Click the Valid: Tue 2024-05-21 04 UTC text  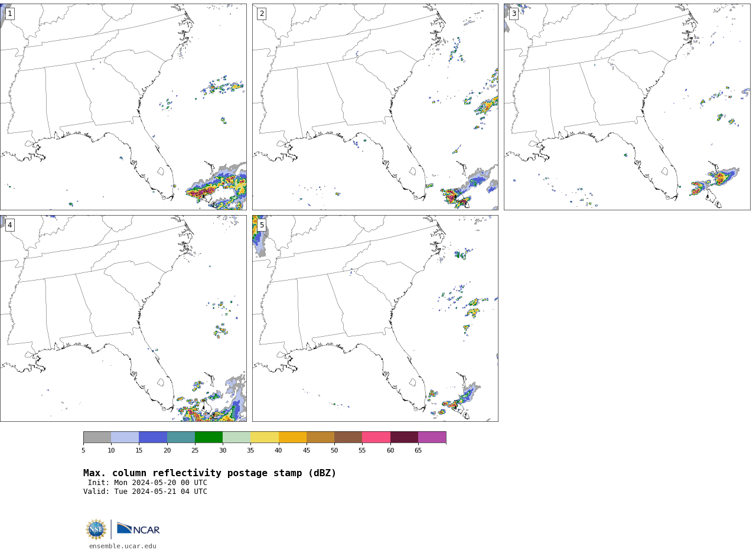click(x=145, y=492)
